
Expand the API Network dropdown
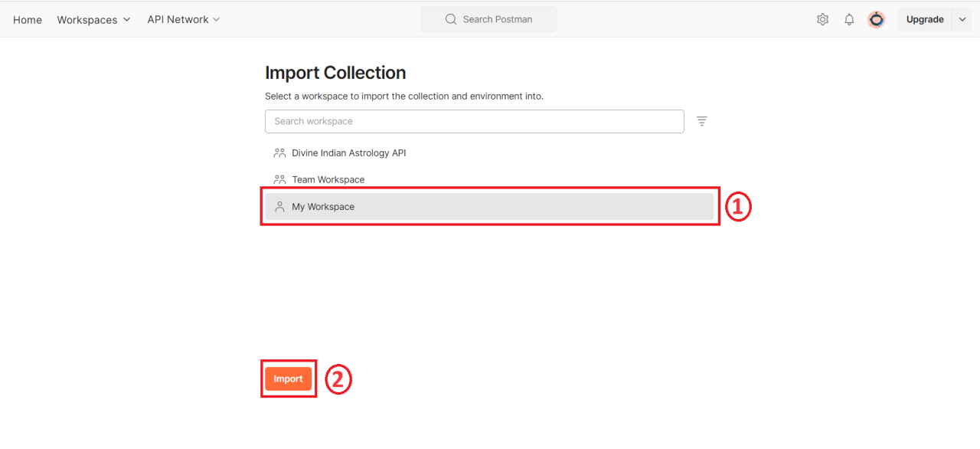pos(184,20)
